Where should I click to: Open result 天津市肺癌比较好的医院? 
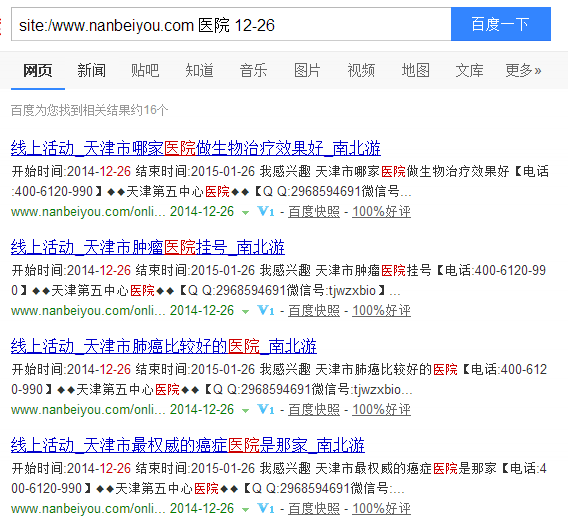point(164,346)
